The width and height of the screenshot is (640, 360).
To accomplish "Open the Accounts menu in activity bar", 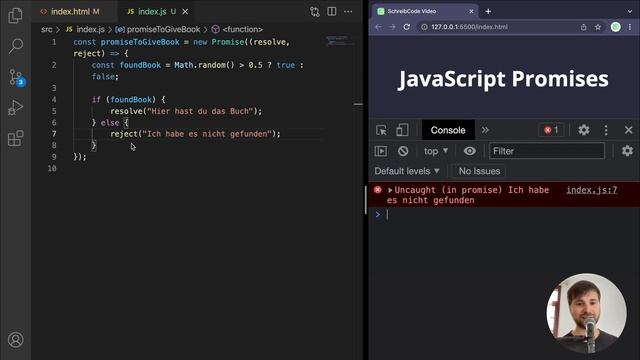I will pos(16,340).
